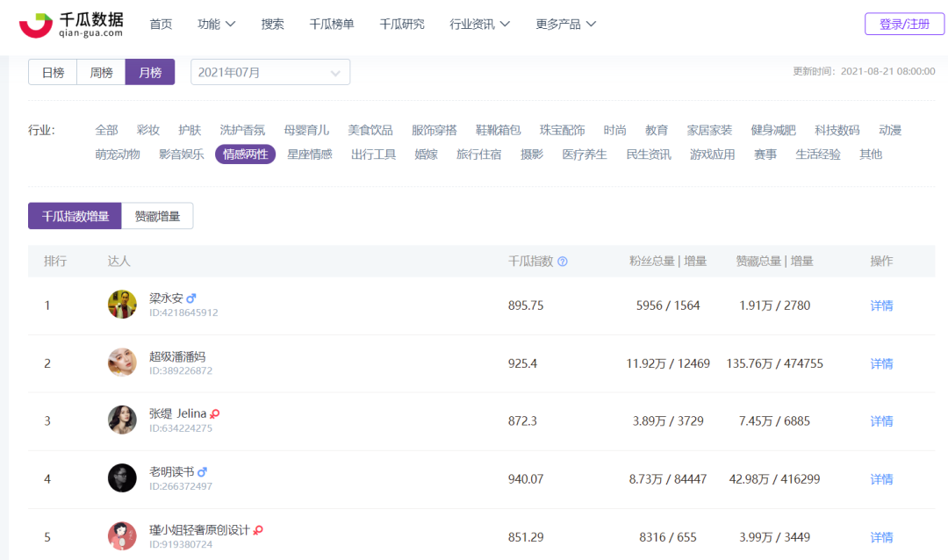Open 详情 link for 老明读书
Screen dimensions: 948x560
881,479
